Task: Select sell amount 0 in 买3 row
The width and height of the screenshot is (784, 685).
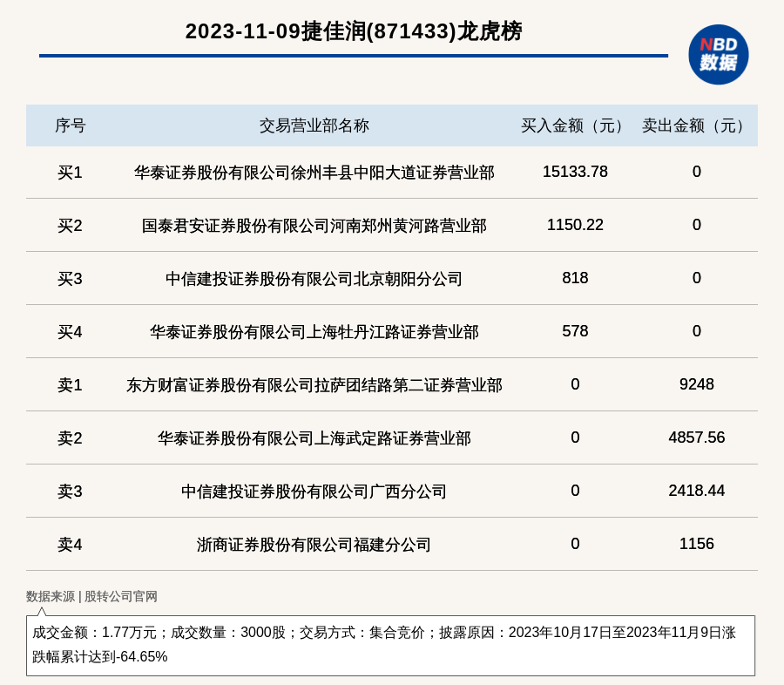Action: (x=697, y=278)
